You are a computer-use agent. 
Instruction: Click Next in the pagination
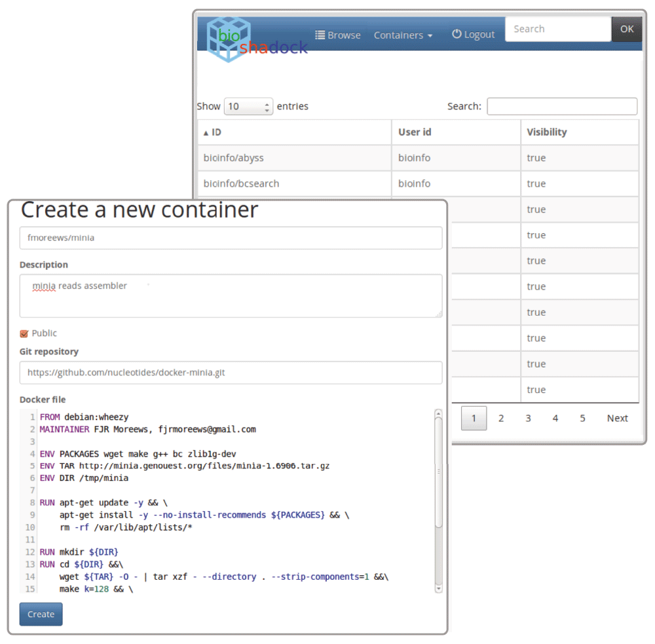click(x=617, y=418)
